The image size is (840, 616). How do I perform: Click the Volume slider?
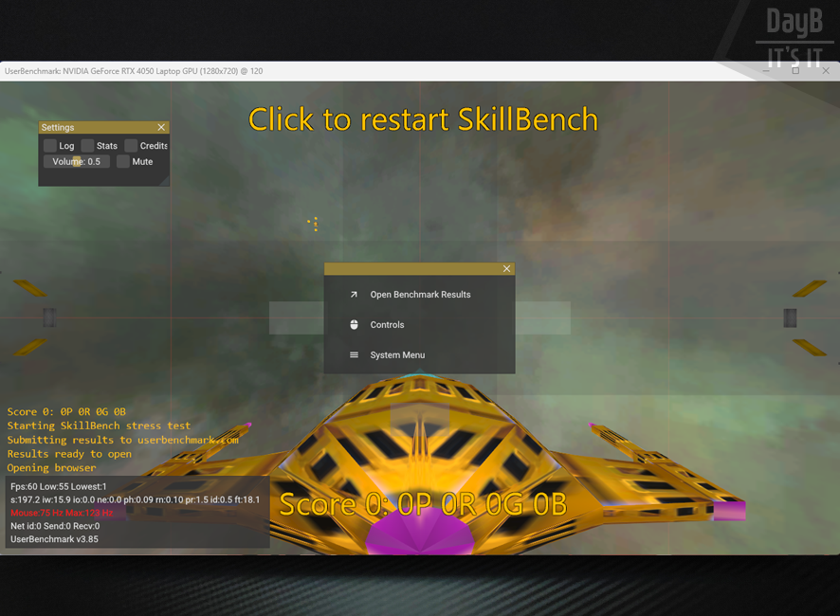pos(77,162)
